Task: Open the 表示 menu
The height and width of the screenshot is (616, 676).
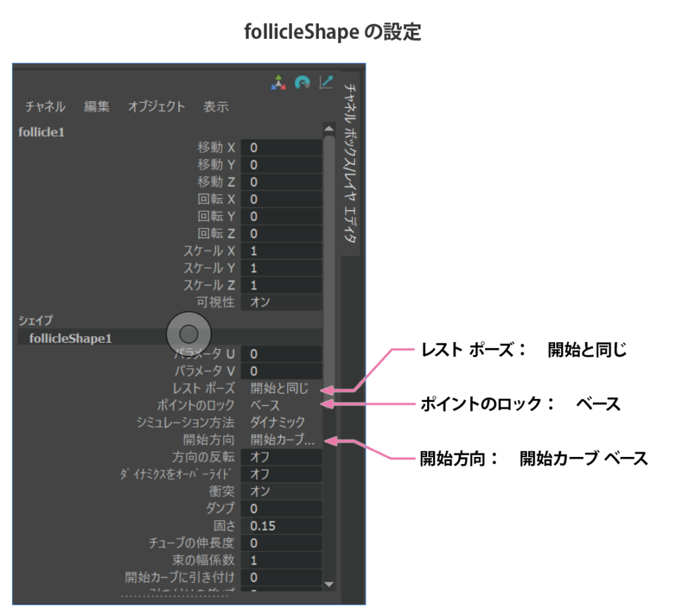Action: (216, 106)
